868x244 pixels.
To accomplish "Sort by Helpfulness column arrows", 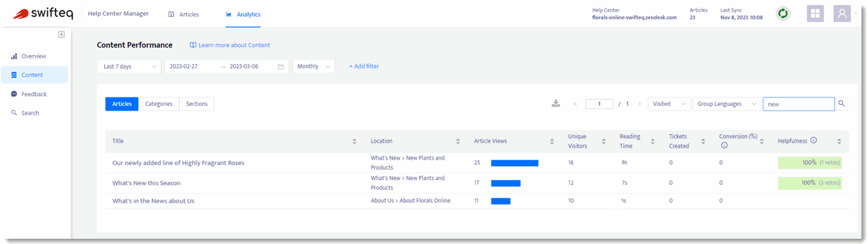I will 839,141.
